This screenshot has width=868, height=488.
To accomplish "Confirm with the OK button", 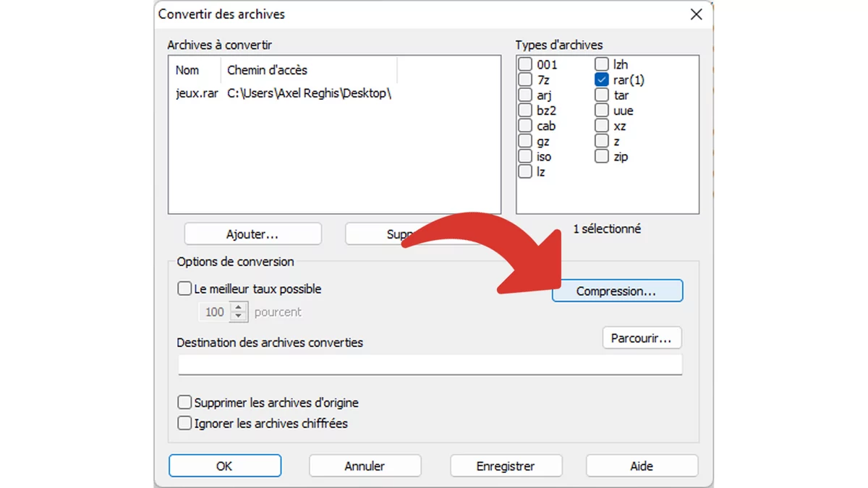I will click(225, 466).
